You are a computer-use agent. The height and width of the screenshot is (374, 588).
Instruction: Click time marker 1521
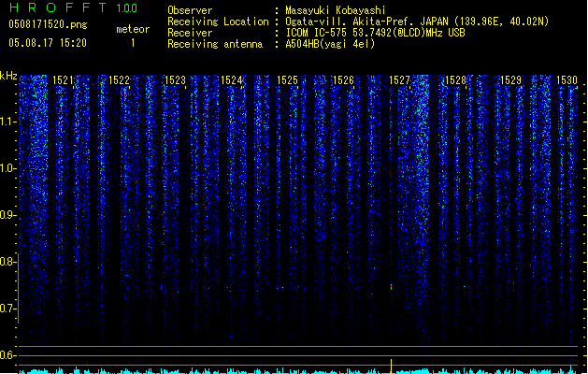(63, 80)
